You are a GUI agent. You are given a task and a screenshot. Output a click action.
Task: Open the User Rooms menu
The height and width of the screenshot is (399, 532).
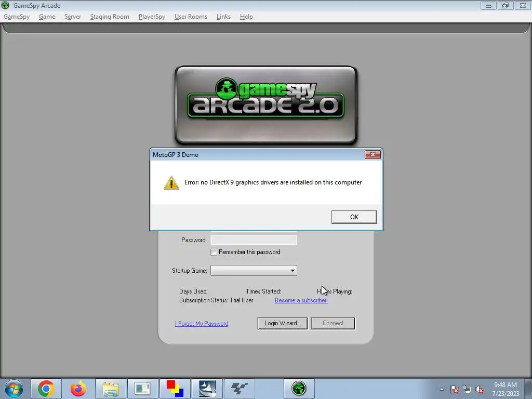coord(191,17)
